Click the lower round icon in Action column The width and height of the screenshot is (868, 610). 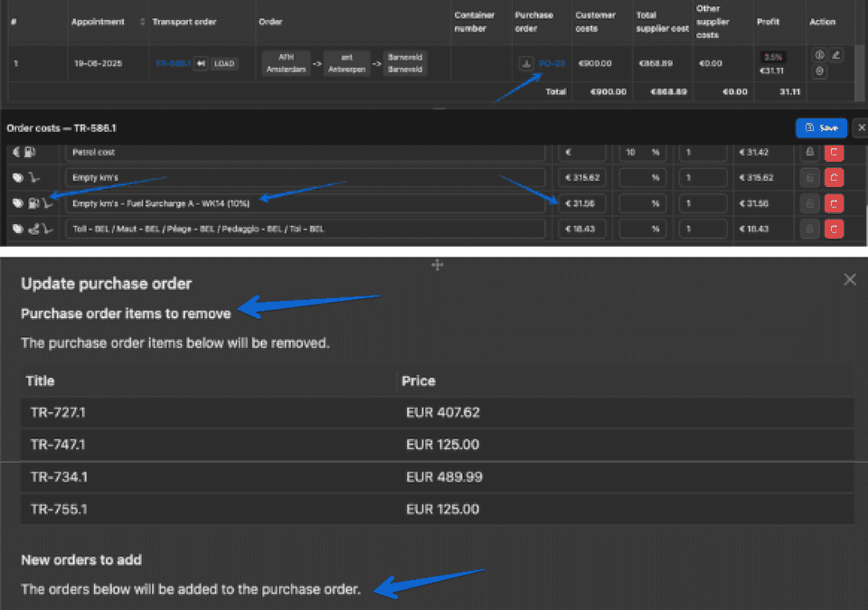tap(820, 70)
